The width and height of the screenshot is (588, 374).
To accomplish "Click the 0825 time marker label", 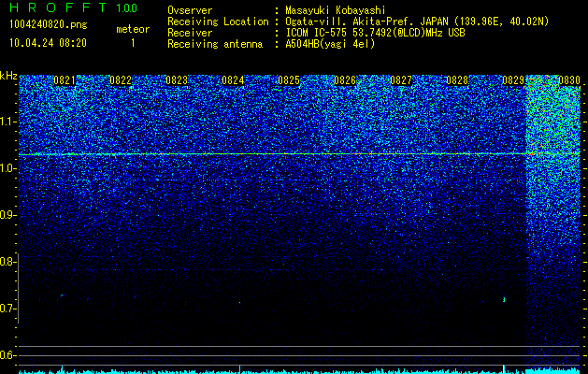I will (289, 80).
